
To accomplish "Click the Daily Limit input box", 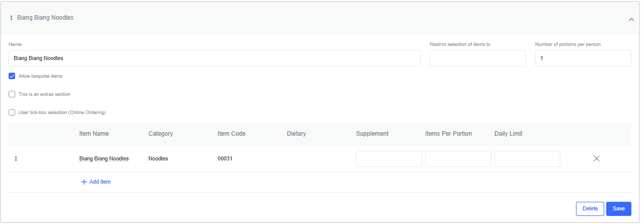I will [x=527, y=159].
